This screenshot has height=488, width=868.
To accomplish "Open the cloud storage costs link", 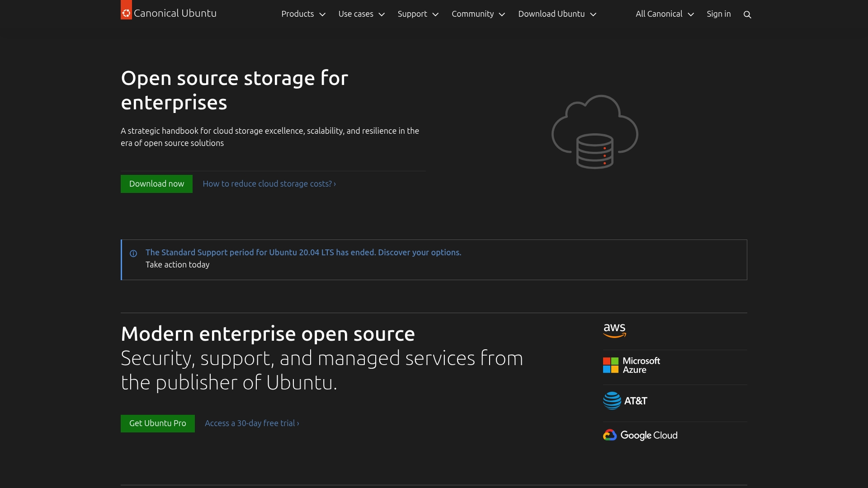I will [x=269, y=183].
